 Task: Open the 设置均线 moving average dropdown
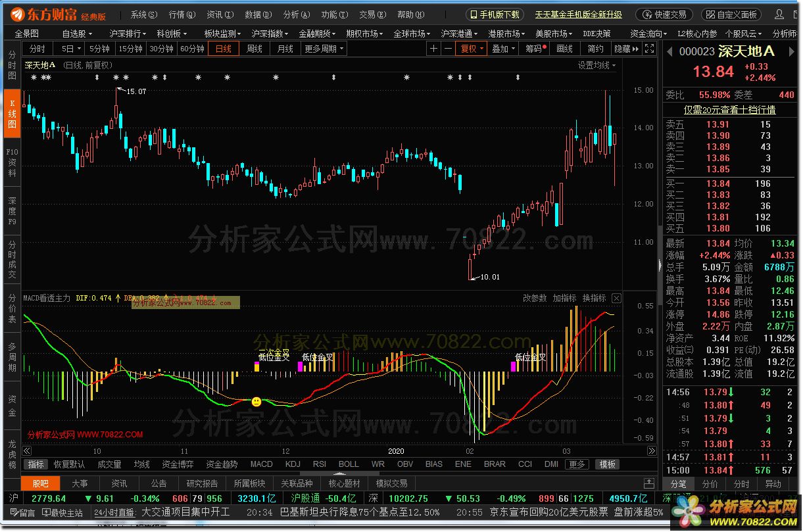tap(596, 65)
